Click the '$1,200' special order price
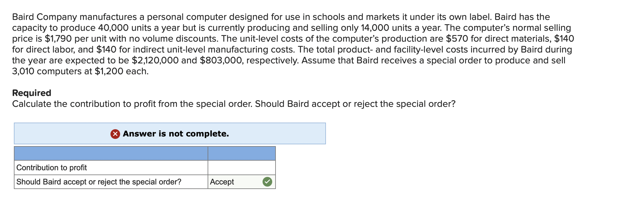 point(109,71)
